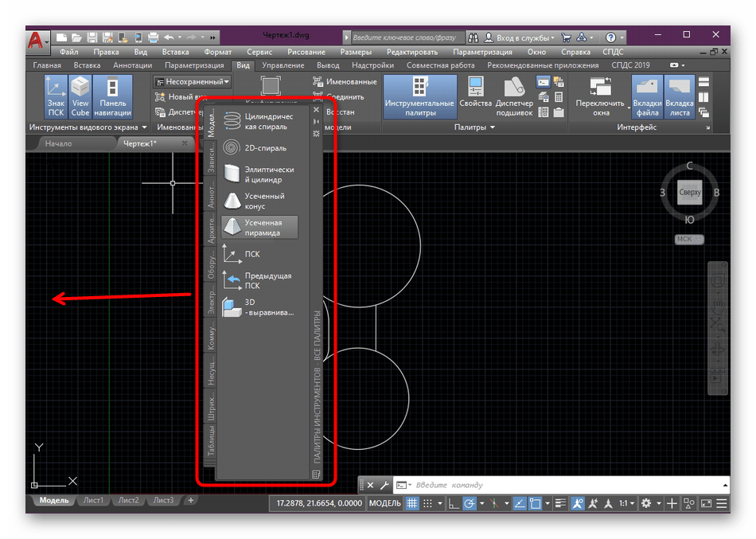The width and height of the screenshot is (756, 539).
Task: Click the View Cube ribbon icon
Action: pos(80,96)
